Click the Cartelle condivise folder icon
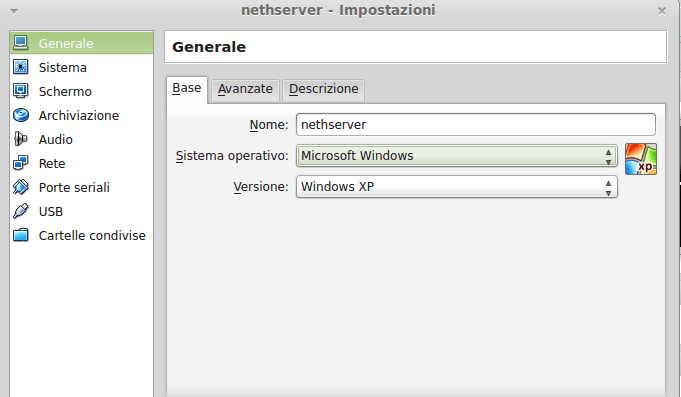Image resolution: width=681 pixels, height=397 pixels. 20,235
